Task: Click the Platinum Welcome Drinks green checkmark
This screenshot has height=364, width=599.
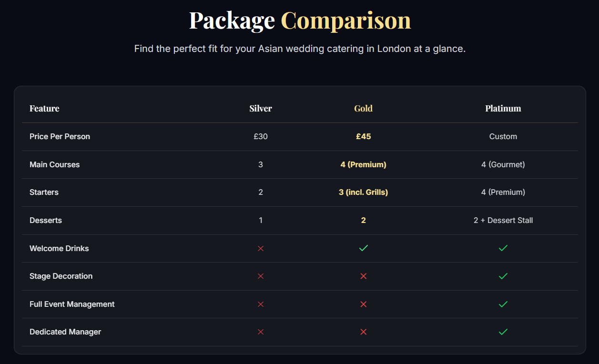Action: coord(503,248)
